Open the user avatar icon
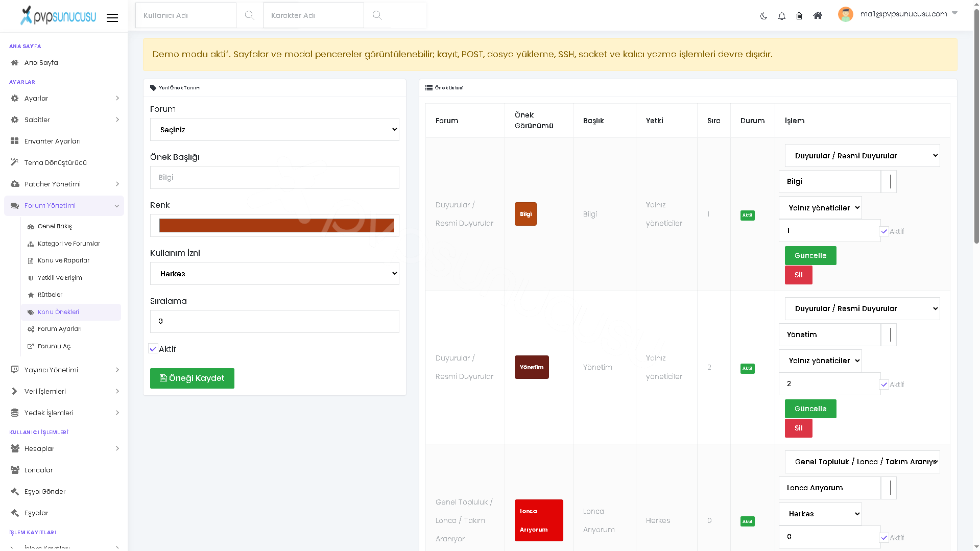This screenshot has width=980, height=551. tap(845, 14)
